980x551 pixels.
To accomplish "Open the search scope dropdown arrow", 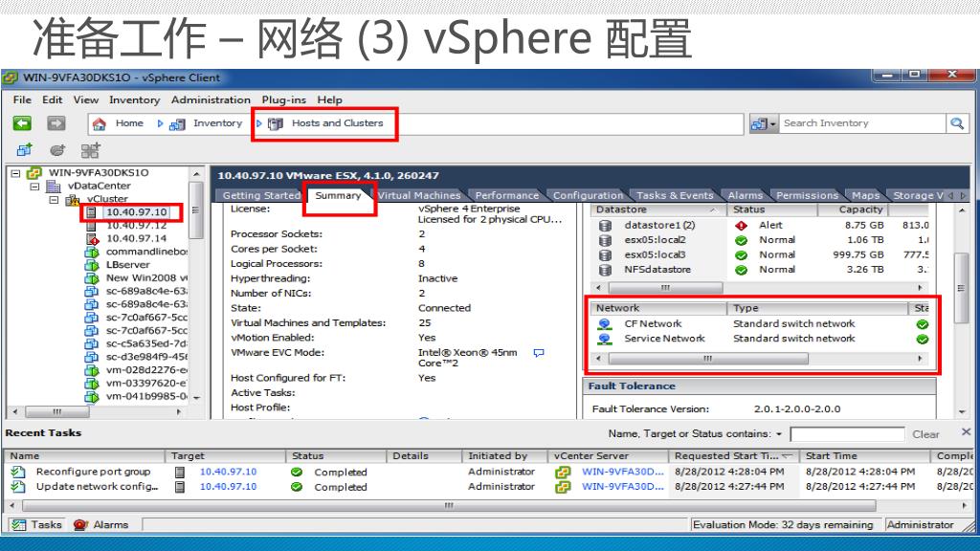I will [772, 123].
